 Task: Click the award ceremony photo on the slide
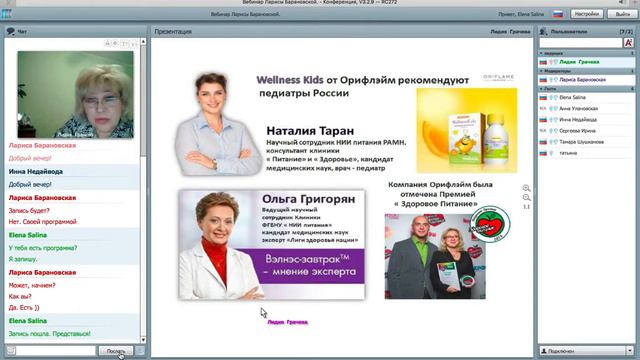pyautogui.click(x=435, y=256)
